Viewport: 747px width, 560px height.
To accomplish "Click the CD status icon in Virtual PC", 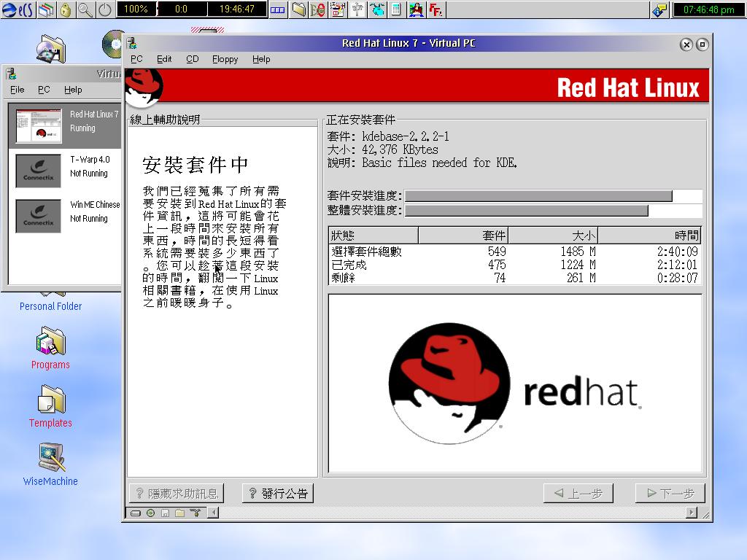I will (x=150, y=513).
